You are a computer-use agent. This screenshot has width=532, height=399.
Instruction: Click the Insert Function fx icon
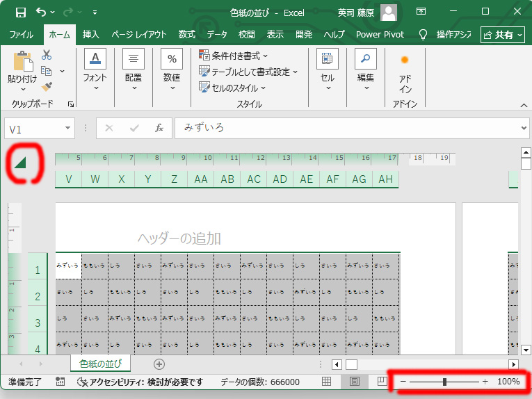point(159,129)
